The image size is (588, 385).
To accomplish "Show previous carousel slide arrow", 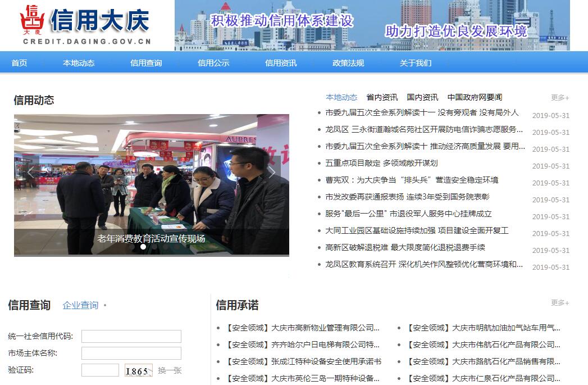I will click(x=31, y=172).
